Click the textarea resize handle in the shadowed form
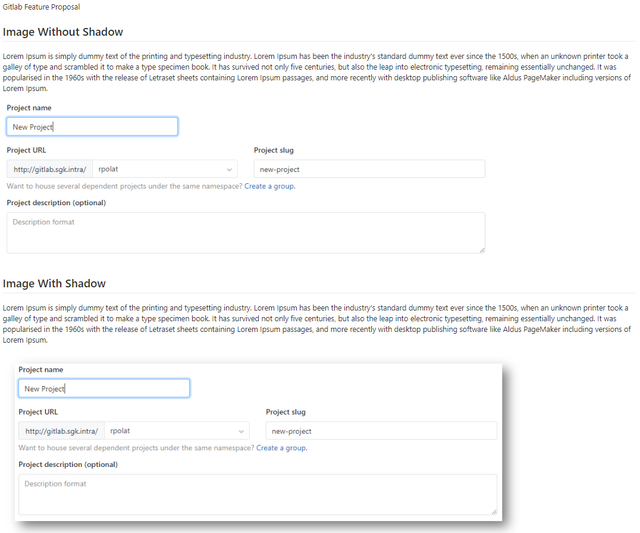640x533 pixels. 493,511
